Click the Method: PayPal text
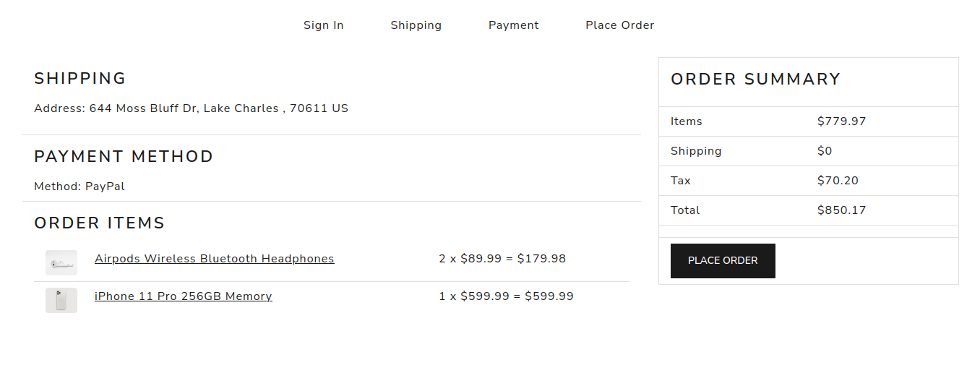Viewport: 980px width, 373px height. point(79,186)
